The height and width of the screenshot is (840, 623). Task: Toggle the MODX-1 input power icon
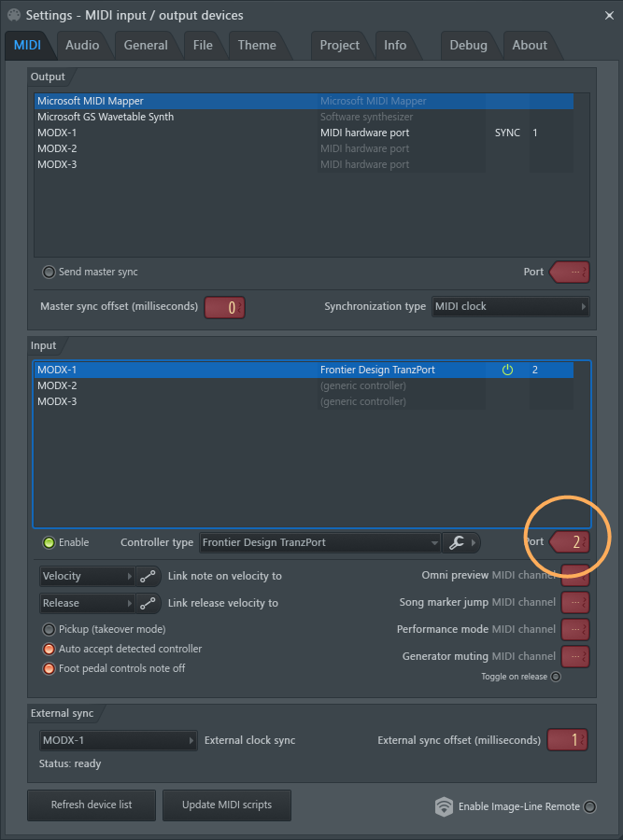click(507, 370)
